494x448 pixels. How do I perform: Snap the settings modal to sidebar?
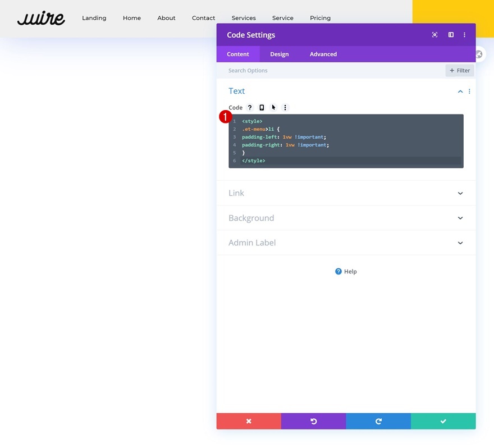coord(451,35)
